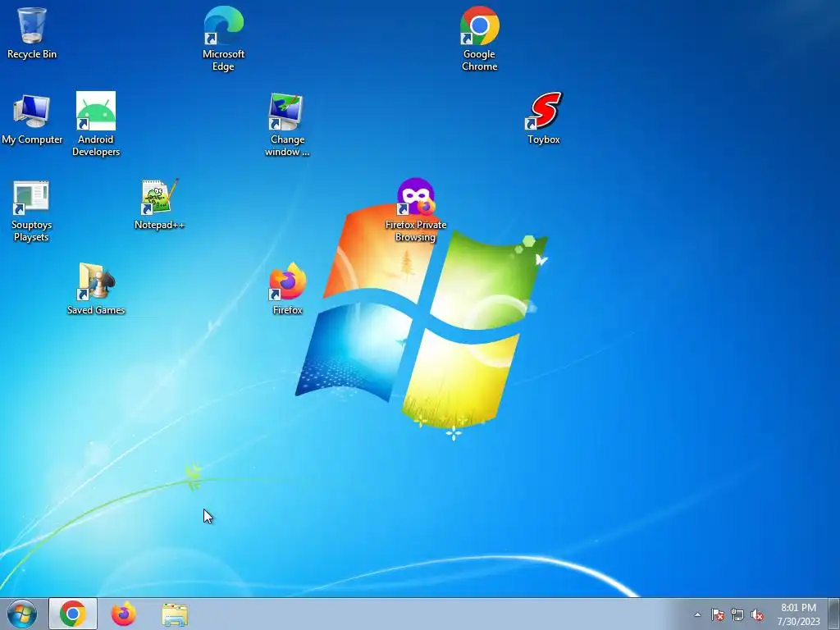Open the Action Center flag icon
This screenshot has width=840, height=630.
tap(717, 614)
